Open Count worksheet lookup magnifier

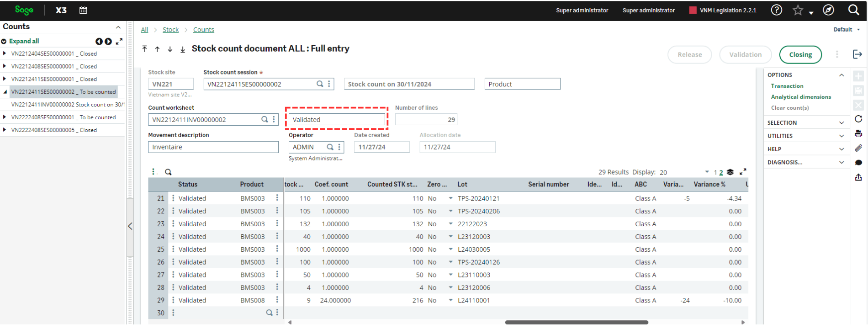(265, 119)
